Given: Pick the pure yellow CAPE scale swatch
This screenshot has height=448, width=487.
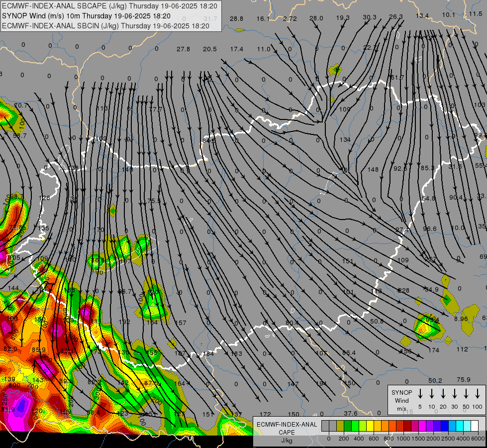Looking at the screenshot, I should pos(370,426).
